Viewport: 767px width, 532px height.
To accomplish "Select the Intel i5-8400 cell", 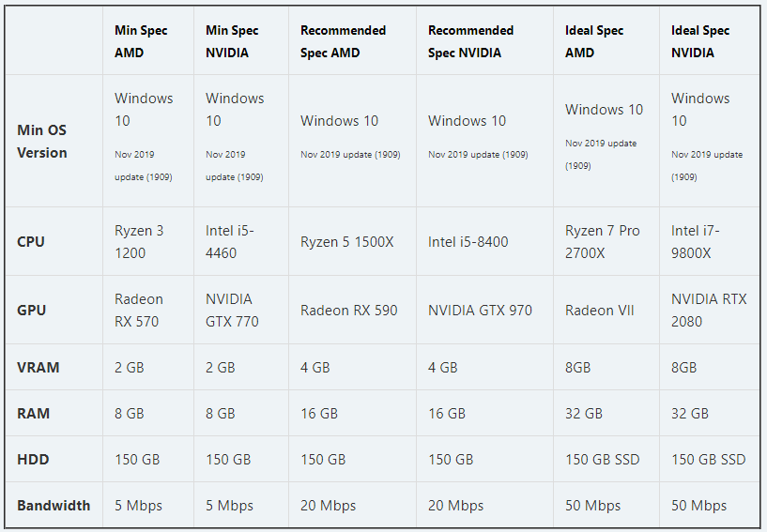I will [468, 242].
